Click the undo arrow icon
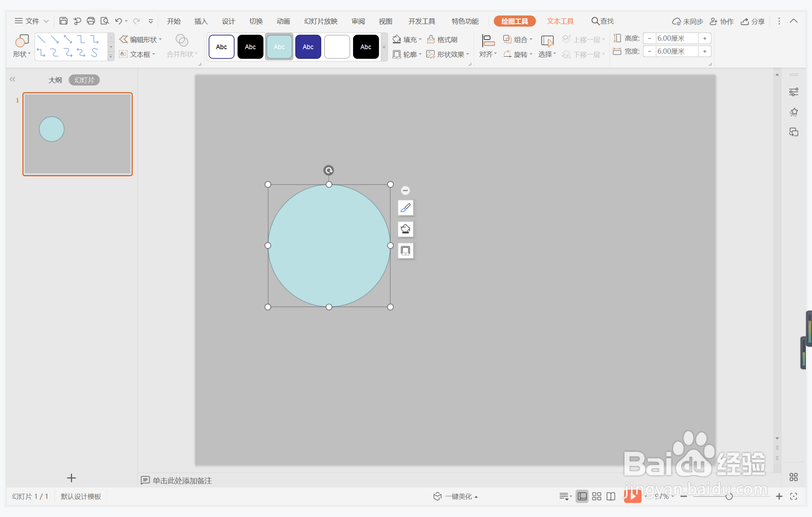The image size is (812, 517). tap(118, 21)
